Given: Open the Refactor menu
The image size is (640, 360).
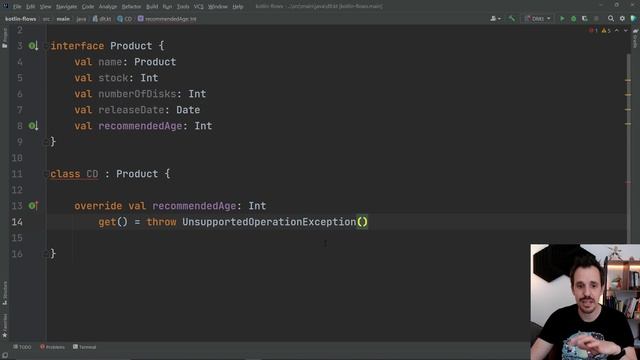Looking at the screenshot, I should click(131, 7).
